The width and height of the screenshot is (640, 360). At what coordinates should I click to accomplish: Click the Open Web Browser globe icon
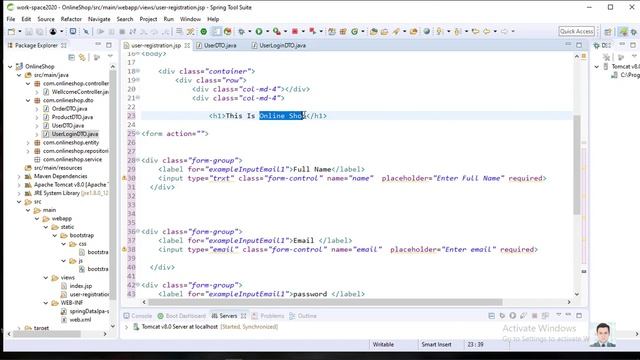click(427, 31)
